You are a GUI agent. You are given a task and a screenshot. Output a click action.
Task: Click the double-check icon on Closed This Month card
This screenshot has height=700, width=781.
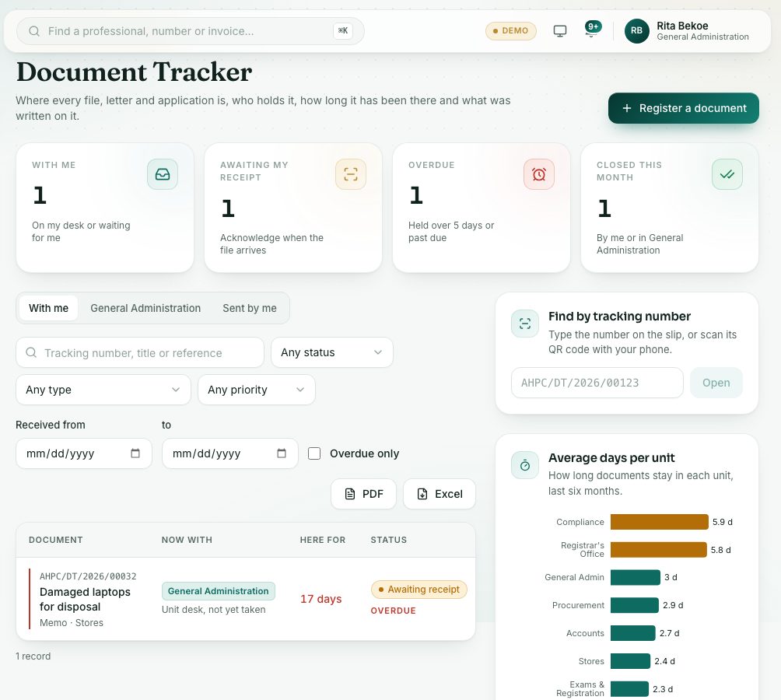click(727, 174)
